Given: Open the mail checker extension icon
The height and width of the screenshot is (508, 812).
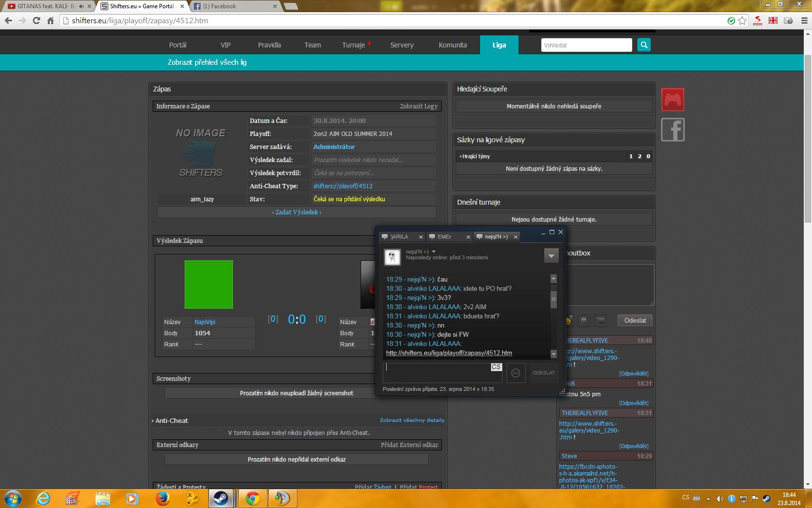Looking at the screenshot, I should pyautogui.click(x=788, y=21).
